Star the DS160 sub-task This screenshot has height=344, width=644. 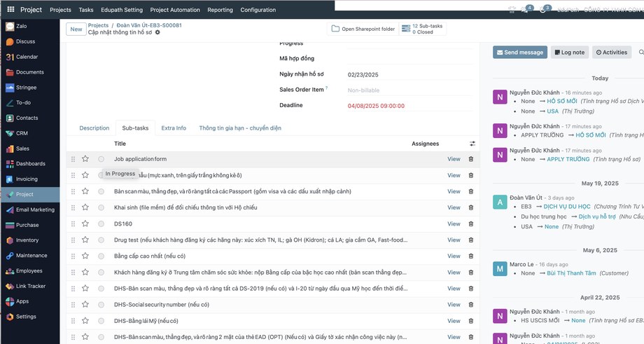click(85, 223)
